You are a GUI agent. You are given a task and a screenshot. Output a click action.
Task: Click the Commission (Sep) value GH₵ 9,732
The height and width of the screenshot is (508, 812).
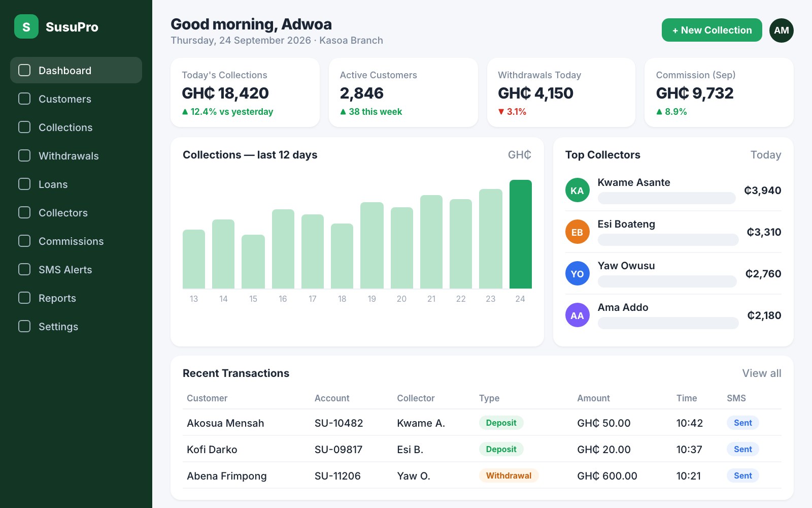point(695,93)
